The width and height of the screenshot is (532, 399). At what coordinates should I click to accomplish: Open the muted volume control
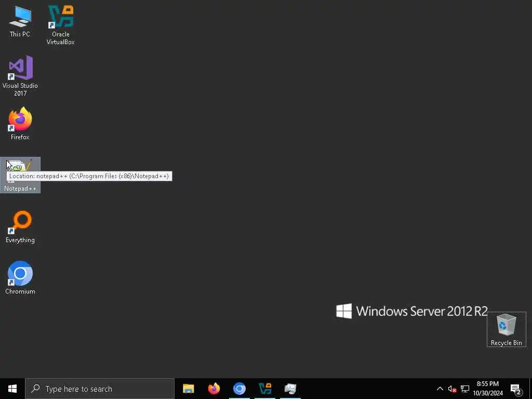452,389
